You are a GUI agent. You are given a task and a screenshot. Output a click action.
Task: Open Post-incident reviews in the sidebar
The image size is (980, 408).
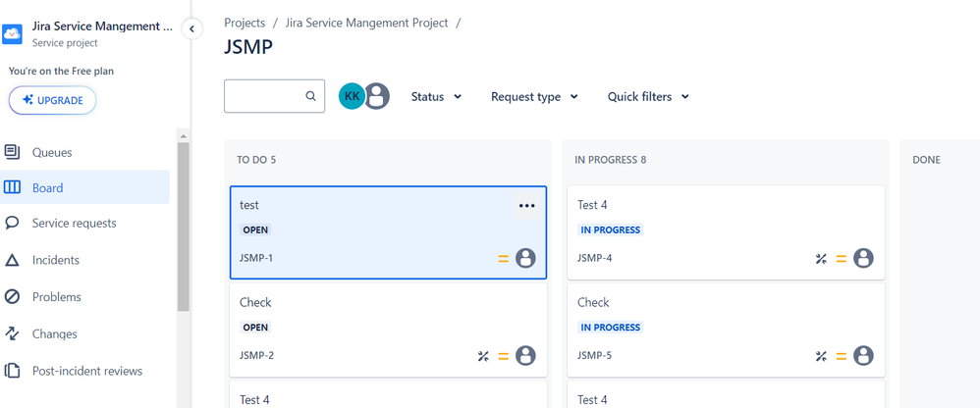[84, 371]
